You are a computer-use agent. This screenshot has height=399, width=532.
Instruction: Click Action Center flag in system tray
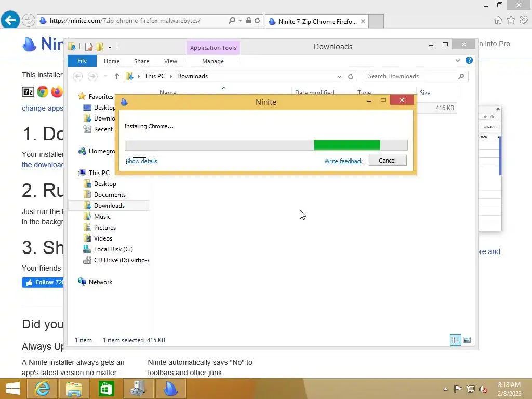pyautogui.click(x=458, y=389)
